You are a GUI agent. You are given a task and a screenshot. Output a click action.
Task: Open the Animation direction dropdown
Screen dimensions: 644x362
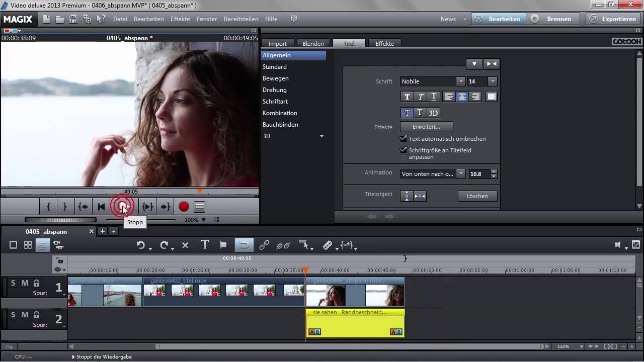point(460,174)
